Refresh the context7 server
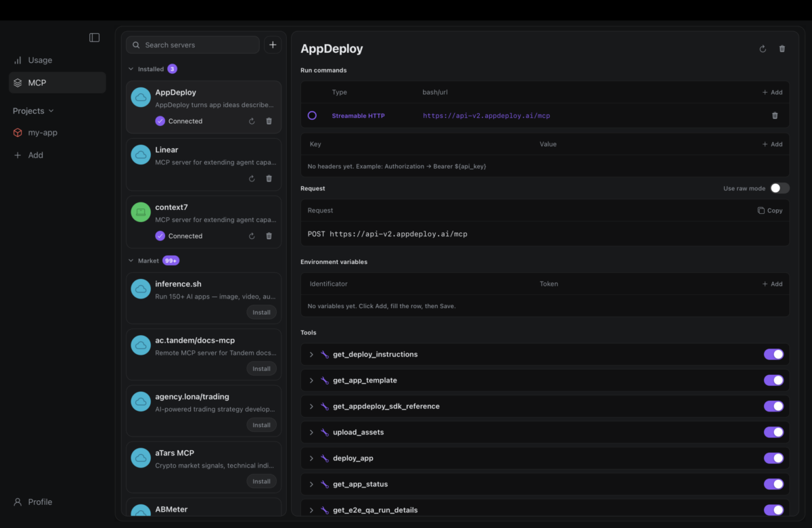This screenshot has height=528, width=812. tap(252, 236)
